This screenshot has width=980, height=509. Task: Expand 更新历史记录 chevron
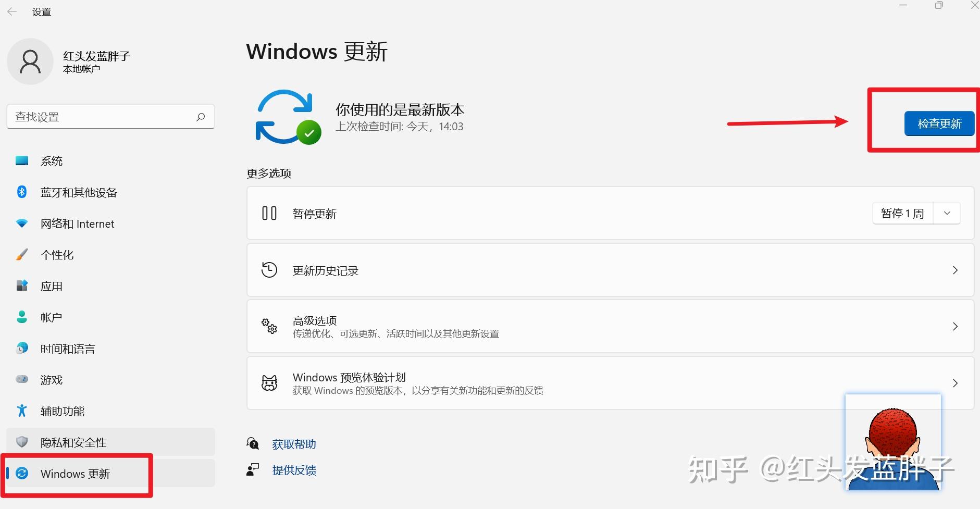click(x=955, y=270)
